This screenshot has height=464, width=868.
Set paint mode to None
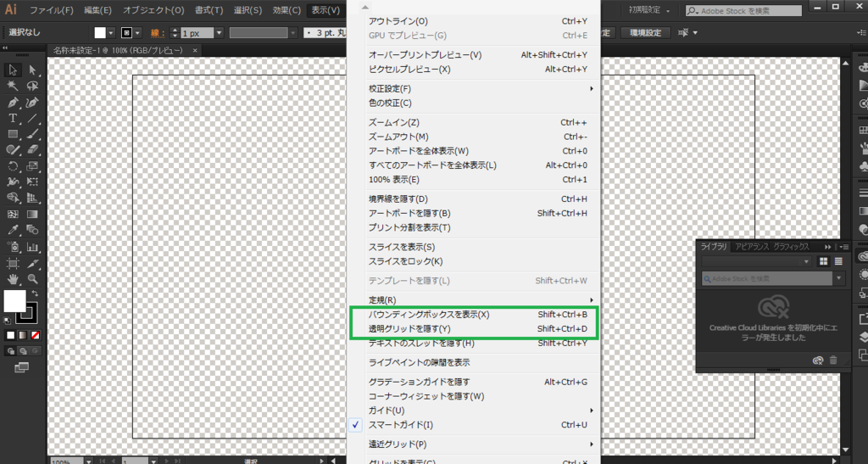tap(35, 335)
